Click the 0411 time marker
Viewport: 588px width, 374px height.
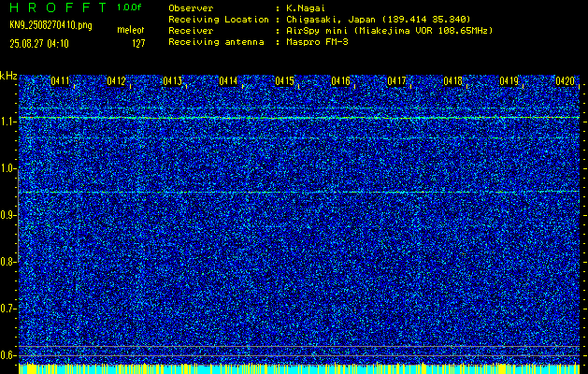click(x=61, y=80)
